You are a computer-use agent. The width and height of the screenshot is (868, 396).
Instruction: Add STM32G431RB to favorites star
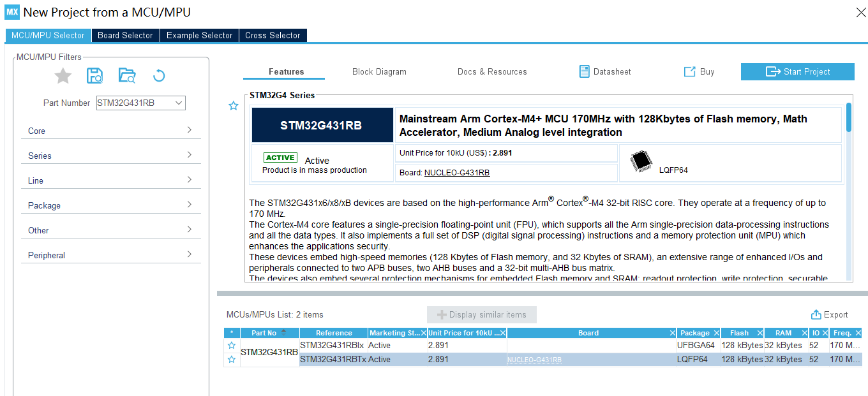234,106
